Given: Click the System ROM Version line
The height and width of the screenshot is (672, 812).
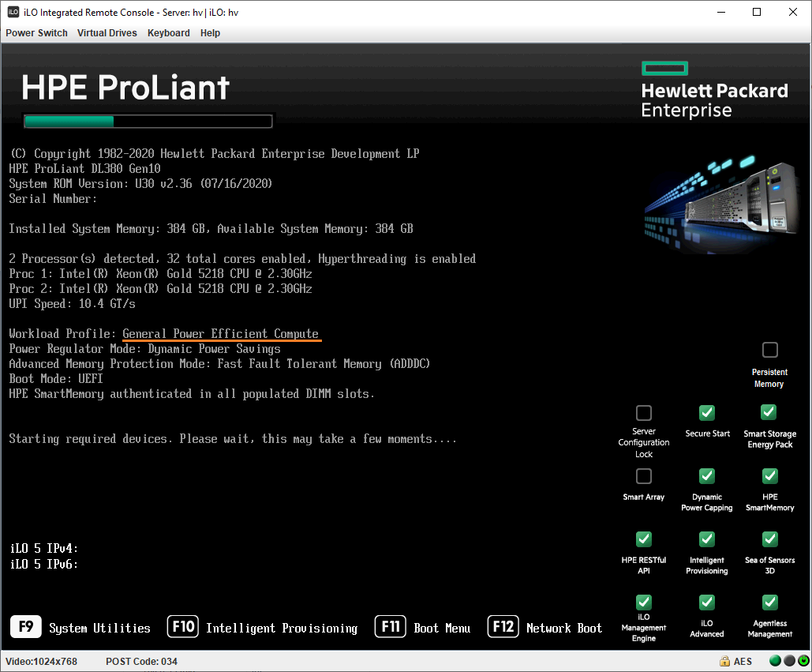Looking at the screenshot, I should pos(140,184).
